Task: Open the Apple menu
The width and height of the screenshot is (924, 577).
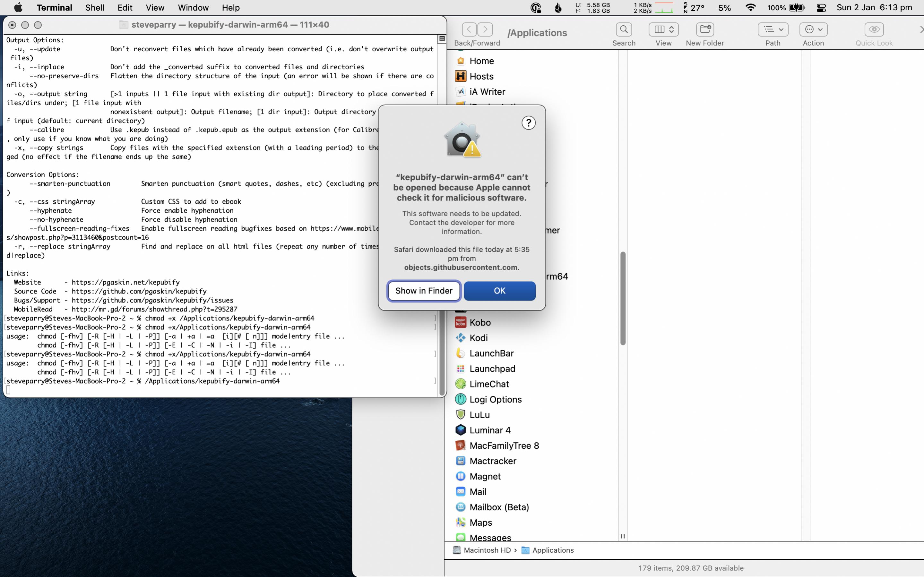Action: 18,8
